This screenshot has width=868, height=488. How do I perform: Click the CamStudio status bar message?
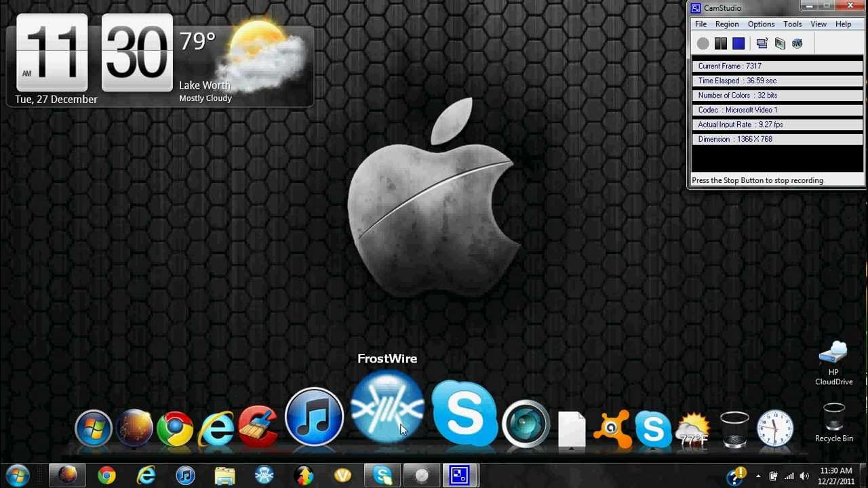(x=757, y=180)
